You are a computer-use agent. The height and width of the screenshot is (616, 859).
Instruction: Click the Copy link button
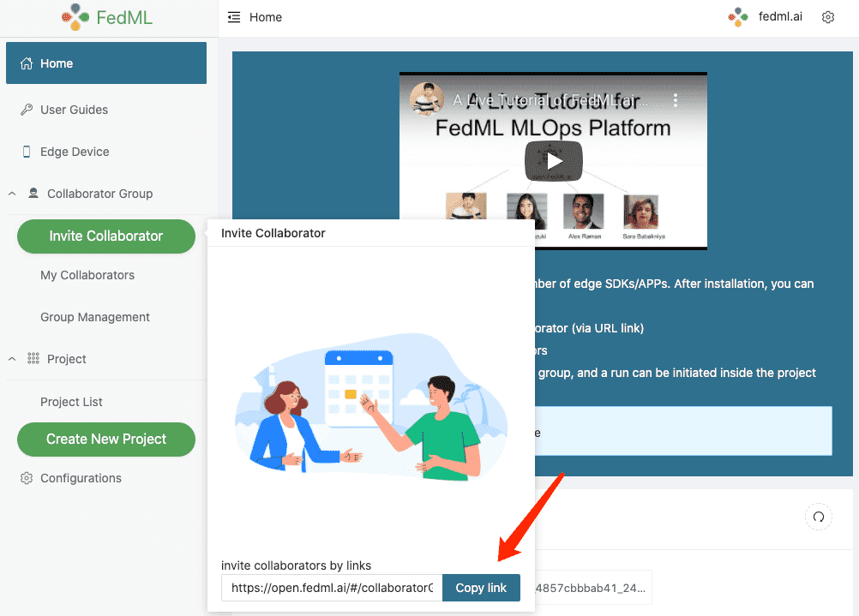click(x=481, y=588)
